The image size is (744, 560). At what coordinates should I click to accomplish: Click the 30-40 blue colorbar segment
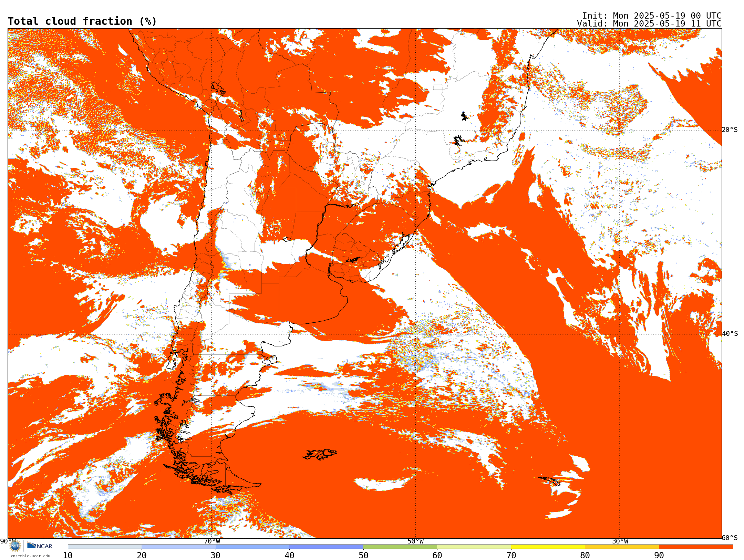pos(252,547)
